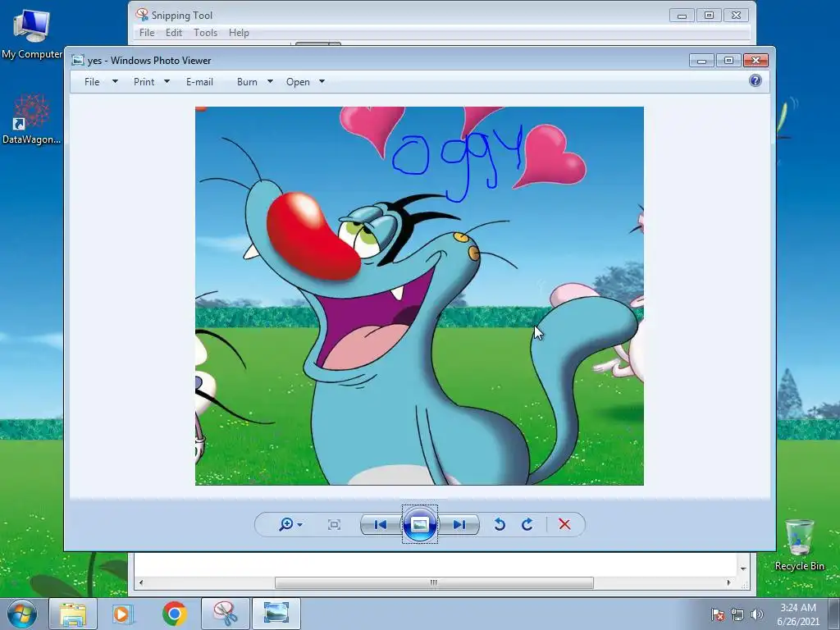Expand the Print dropdown arrow
840x630 pixels.
click(167, 81)
